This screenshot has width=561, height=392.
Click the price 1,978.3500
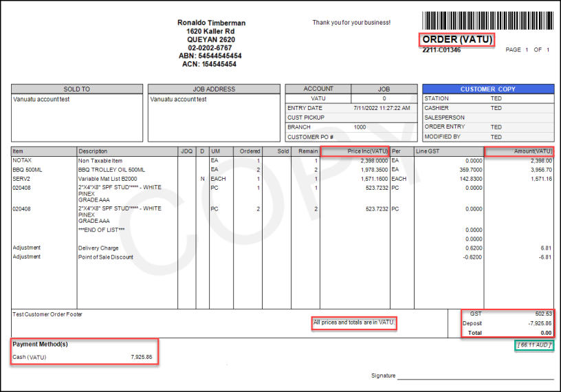click(374, 170)
